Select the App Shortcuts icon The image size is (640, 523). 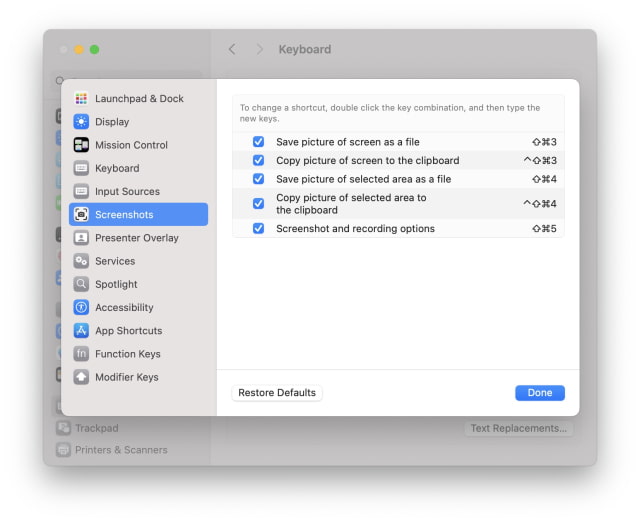(x=81, y=331)
